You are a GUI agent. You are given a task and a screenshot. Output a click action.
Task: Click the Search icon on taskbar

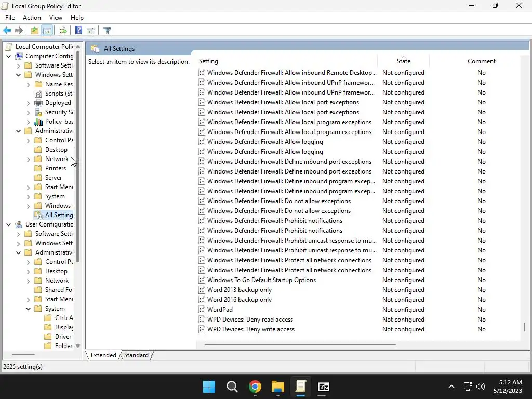tap(232, 387)
